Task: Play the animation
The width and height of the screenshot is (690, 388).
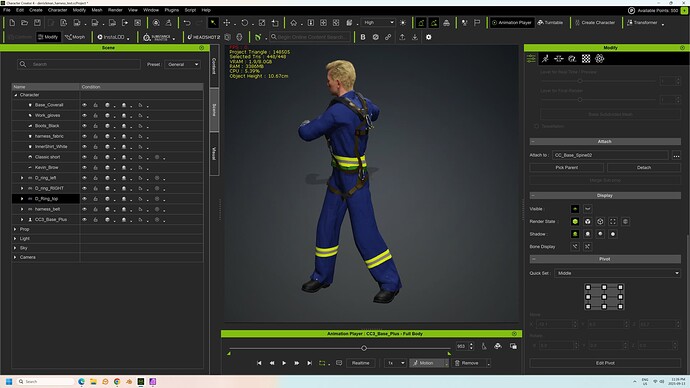Action: [284, 363]
